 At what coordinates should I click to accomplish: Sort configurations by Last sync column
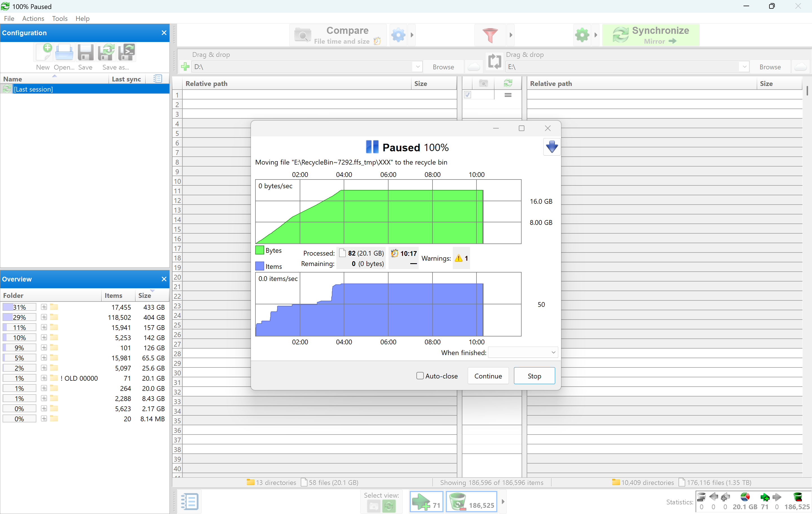coord(127,79)
